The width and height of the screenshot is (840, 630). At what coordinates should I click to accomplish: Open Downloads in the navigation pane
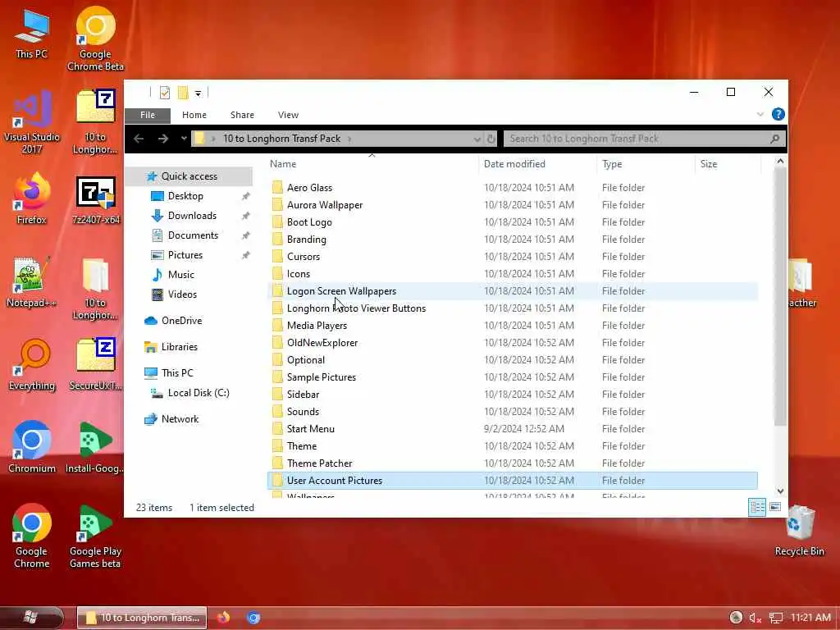pyautogui.click(x=192, y=216)
